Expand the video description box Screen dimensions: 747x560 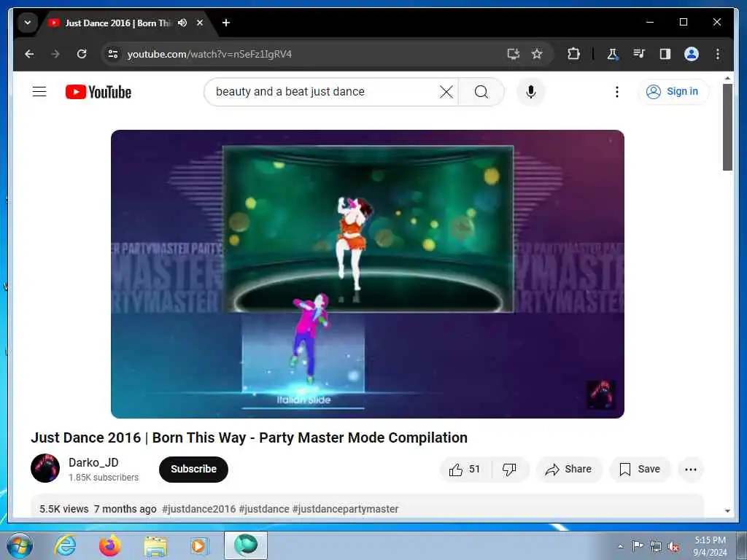(x=368, y=507)
